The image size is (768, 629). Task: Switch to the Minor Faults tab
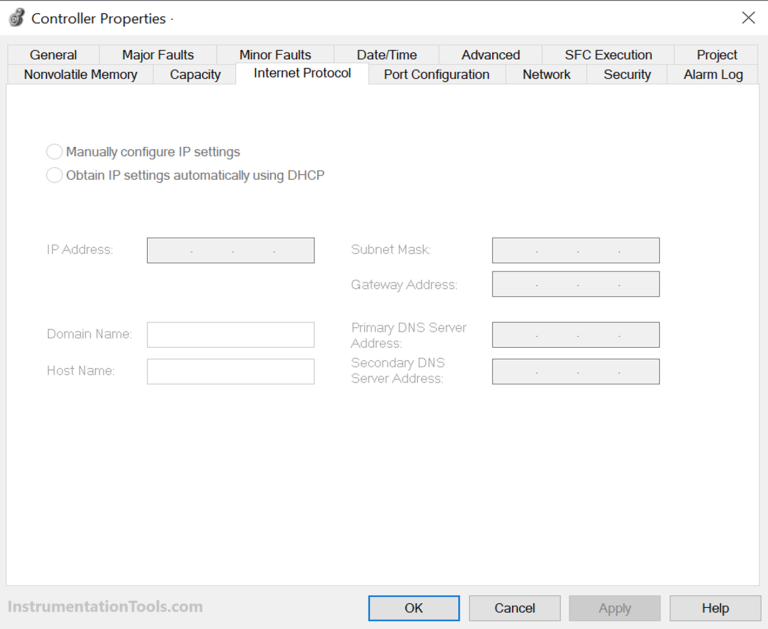[x=275, y=55]
